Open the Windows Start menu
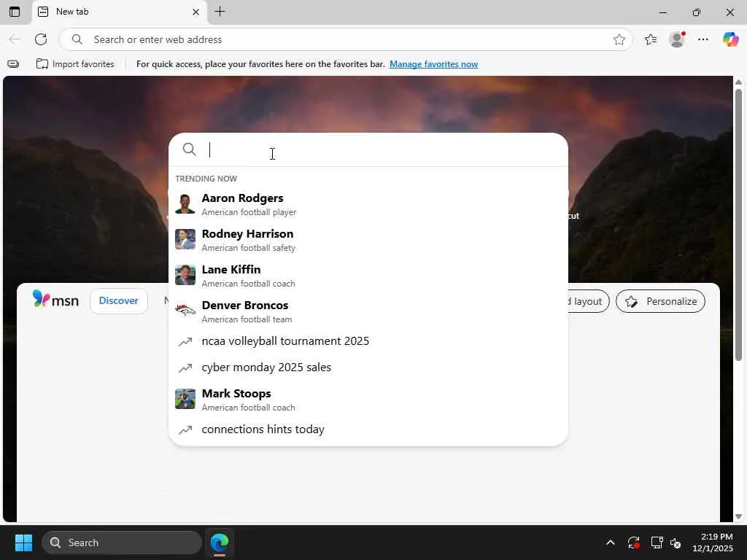Image resolution: width=747 pixels, height=560 pixels. point(23,542)
